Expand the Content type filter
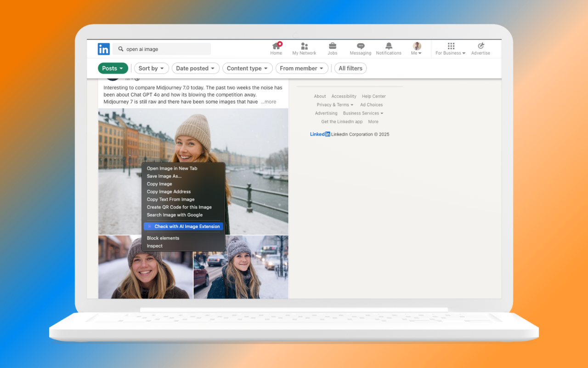Screen dimensions: 588x368 point(247,68)
